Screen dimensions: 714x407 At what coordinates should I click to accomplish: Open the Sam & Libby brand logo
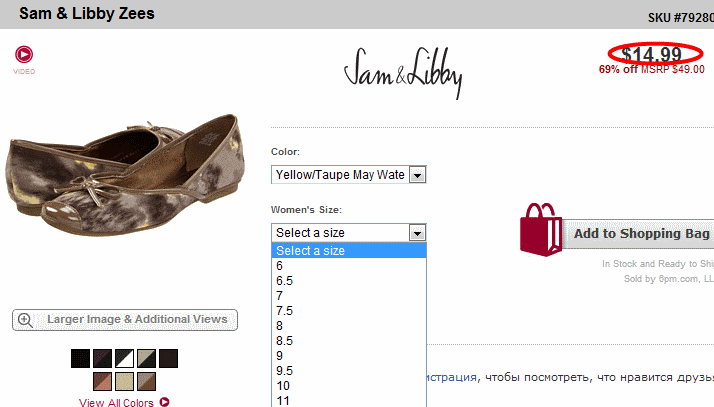coord(403,72)
